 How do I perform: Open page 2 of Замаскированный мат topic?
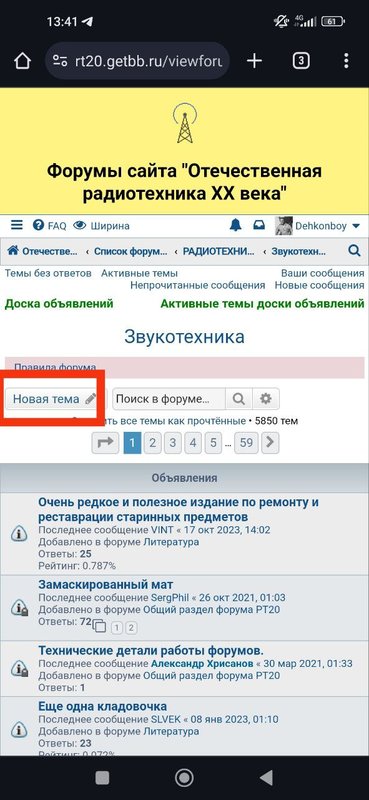tap(131, 628)
